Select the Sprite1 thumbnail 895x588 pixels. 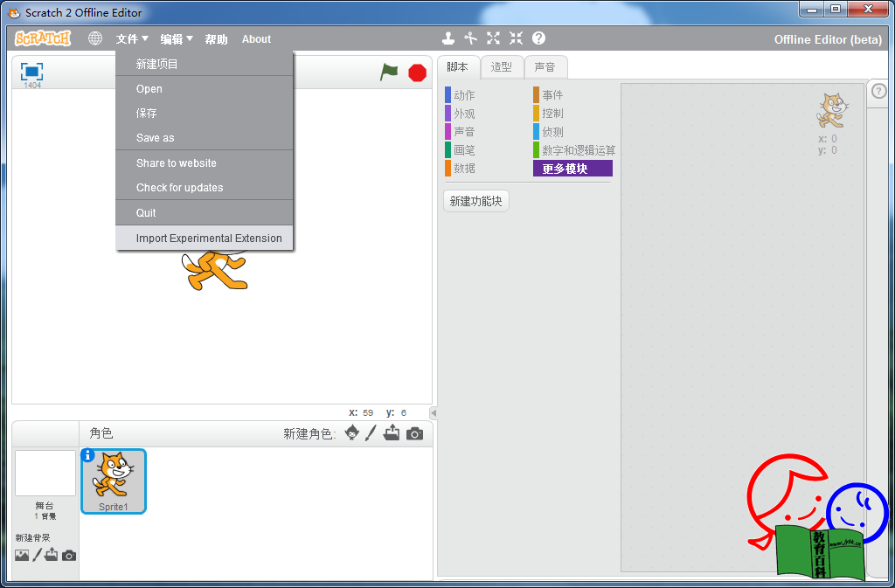pyautogui.click(x=114, y=481)
